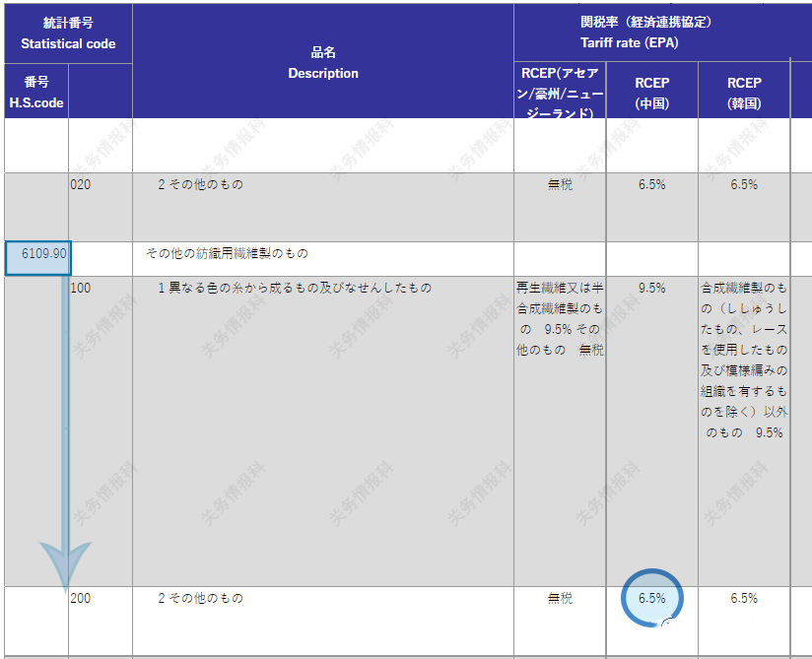Select the highlighted HS code 6109.90
812x659 pixels.
(36, 254)
